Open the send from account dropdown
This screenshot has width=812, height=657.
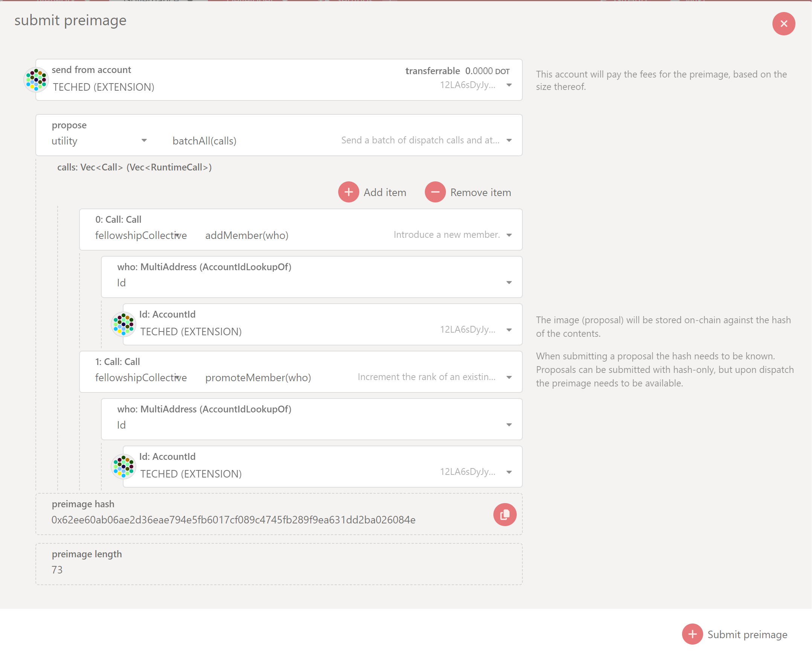(509, 85)
